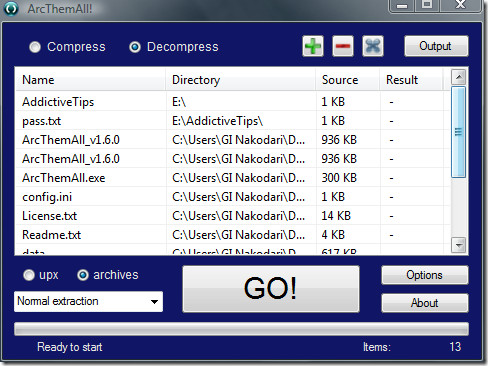Image resolution: width=488 pixels, height=366 pixels.
Task: Click the green plus add-files icon
Action: (313, 46)
